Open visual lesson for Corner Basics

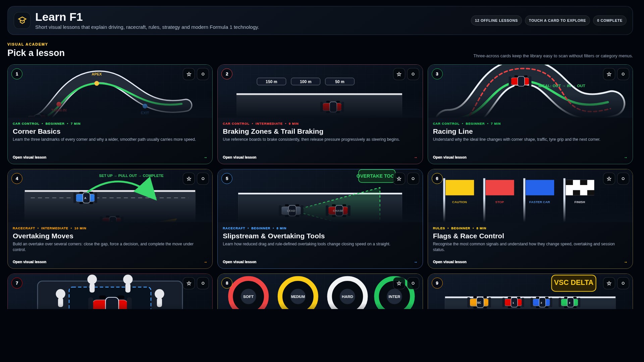(30, 157)
